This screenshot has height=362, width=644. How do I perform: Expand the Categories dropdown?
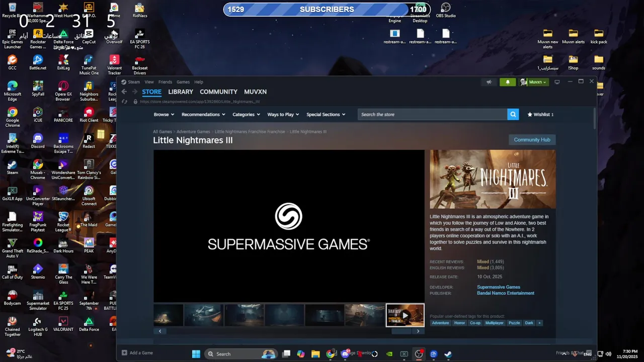pos(246,114)
